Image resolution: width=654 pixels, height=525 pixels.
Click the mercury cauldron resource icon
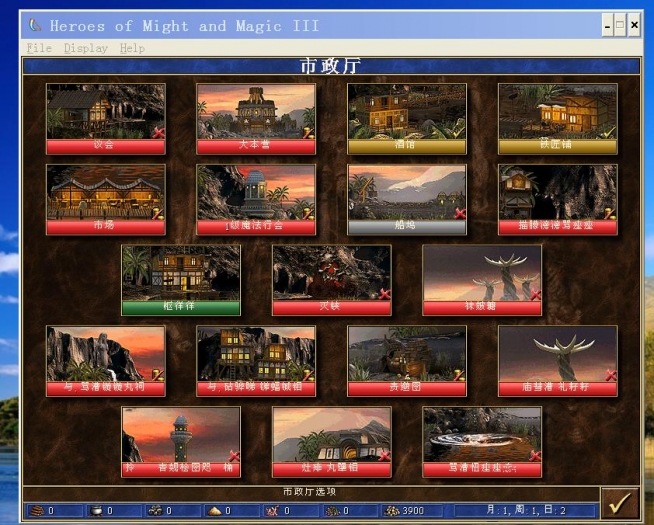pos(96,510)
